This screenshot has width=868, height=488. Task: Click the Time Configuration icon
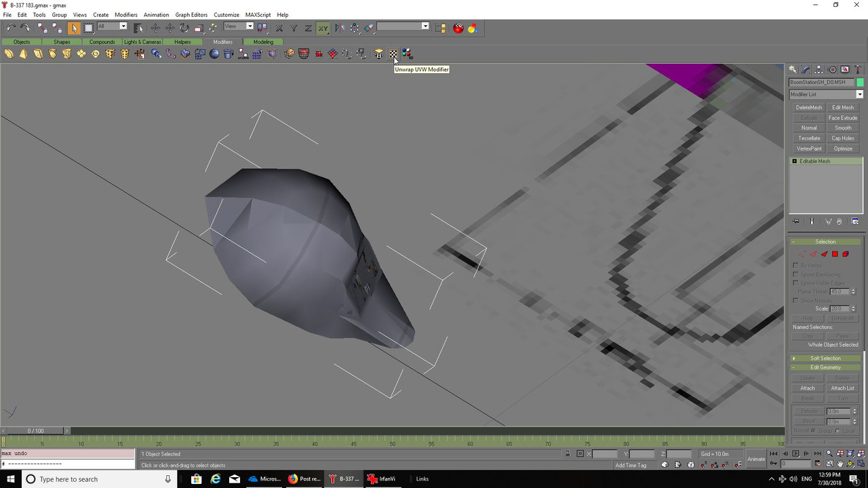pyautogui.click(x=818, y=464)
